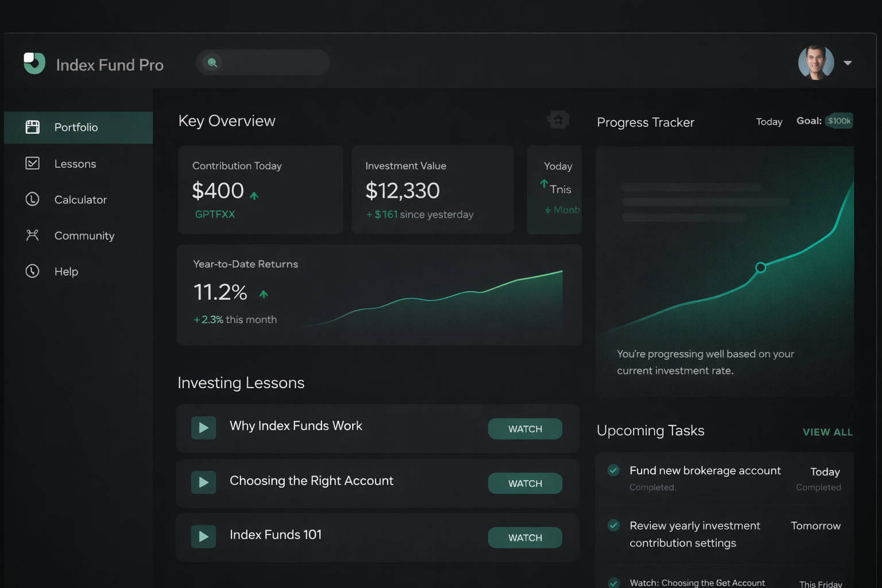Select the Contribution Today card heading
Viewport: 882px width, 588px height.
(x=237, y=166)
